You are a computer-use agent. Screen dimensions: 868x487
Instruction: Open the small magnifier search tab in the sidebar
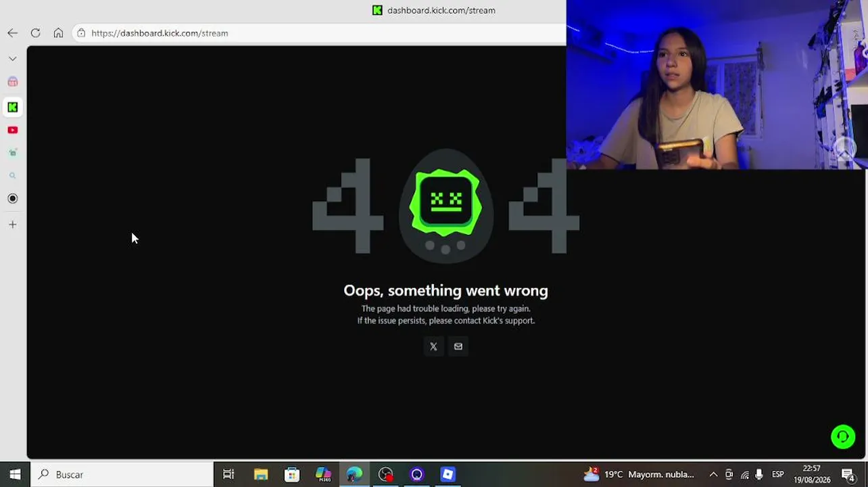coord(13,176)
